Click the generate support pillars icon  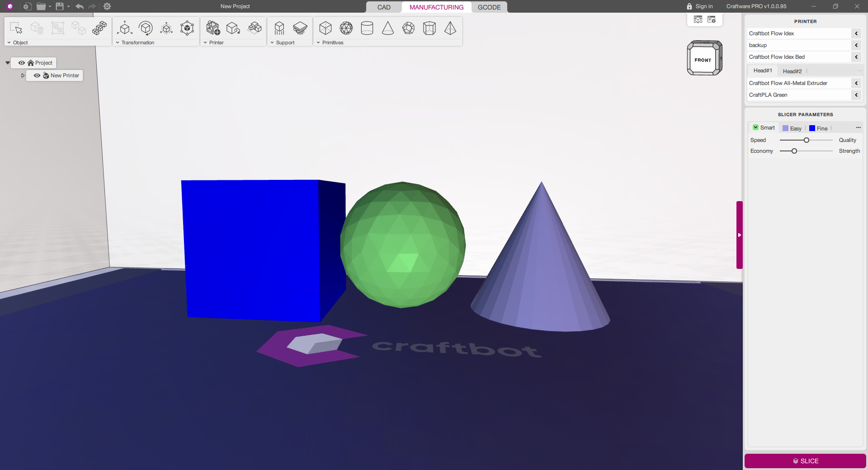click(279, 28)
